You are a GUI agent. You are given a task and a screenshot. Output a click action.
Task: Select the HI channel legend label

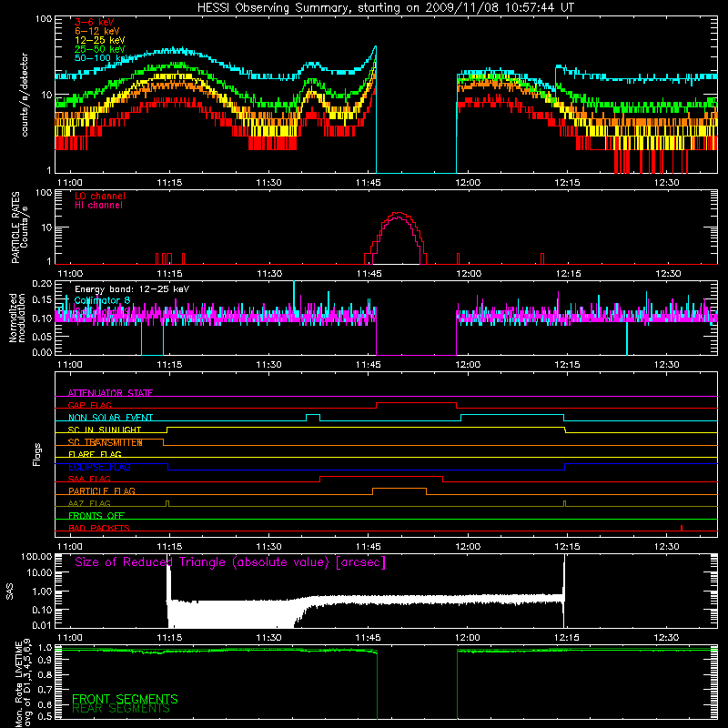(98, 205)
